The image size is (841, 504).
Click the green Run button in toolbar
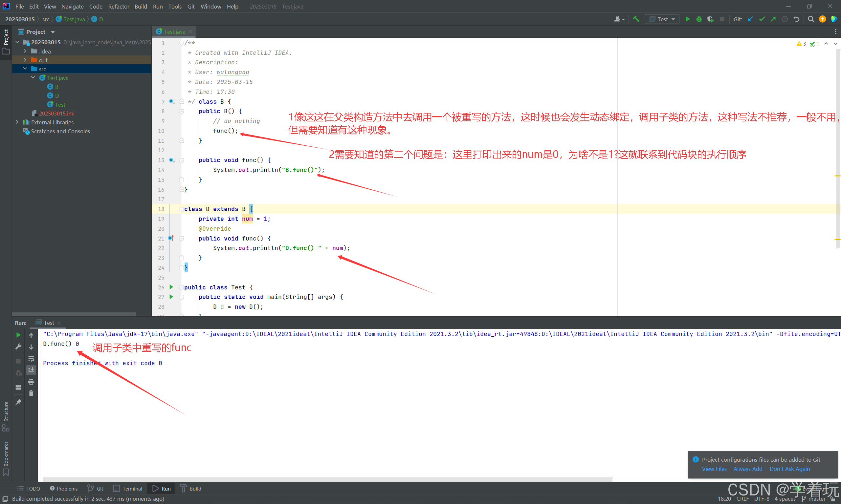[x=687, y=19]
